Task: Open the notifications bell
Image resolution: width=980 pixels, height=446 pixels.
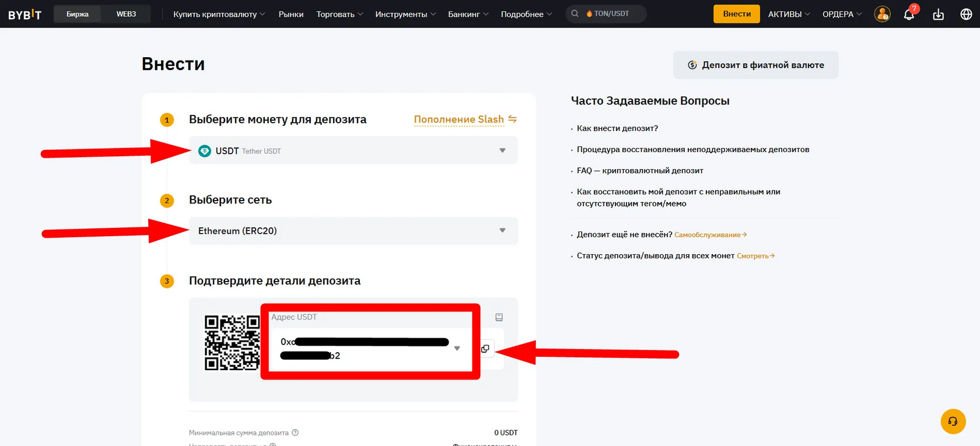Action: [909, 14]
